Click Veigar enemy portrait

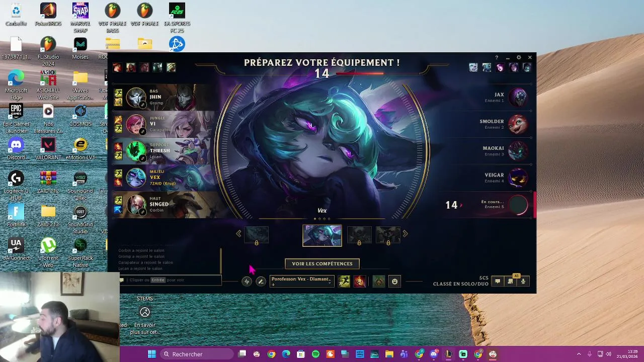click(518, 177)
